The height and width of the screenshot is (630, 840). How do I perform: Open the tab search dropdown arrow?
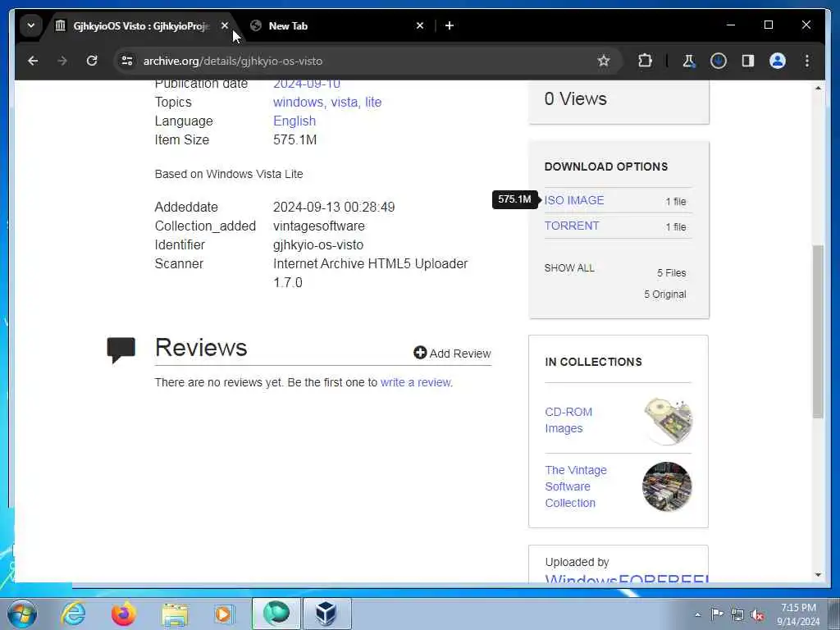(x=31, y=25)
